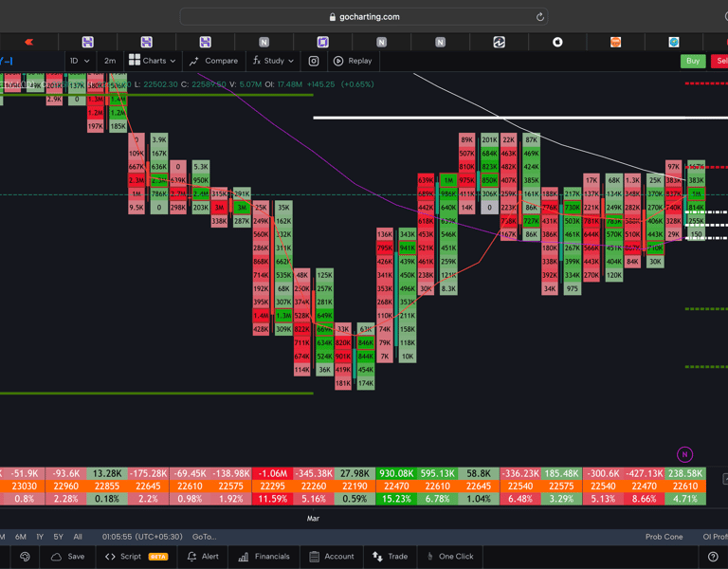Switch to the red arrow browser tab
728x569 pixels.
28,43
